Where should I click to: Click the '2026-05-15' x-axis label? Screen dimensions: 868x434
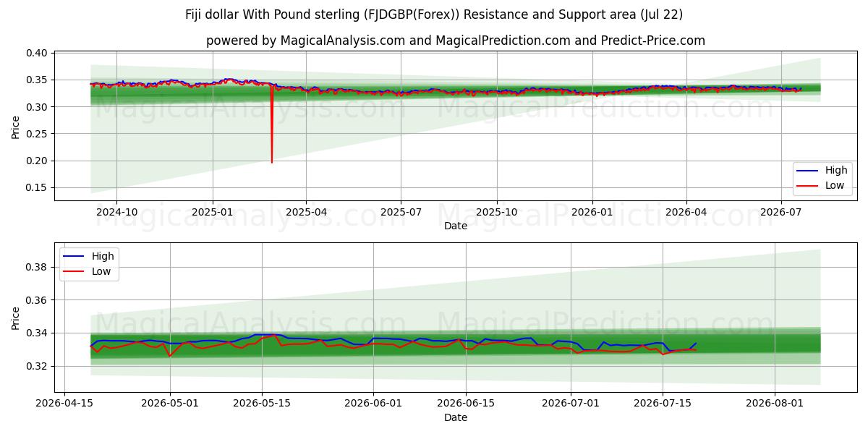pos(263,404)
